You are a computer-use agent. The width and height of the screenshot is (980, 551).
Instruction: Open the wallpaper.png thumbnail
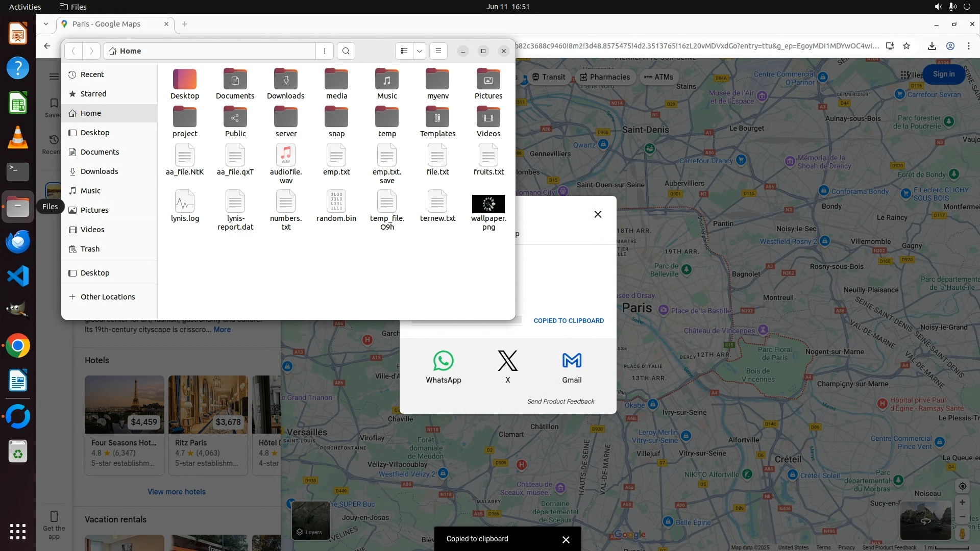488,204
